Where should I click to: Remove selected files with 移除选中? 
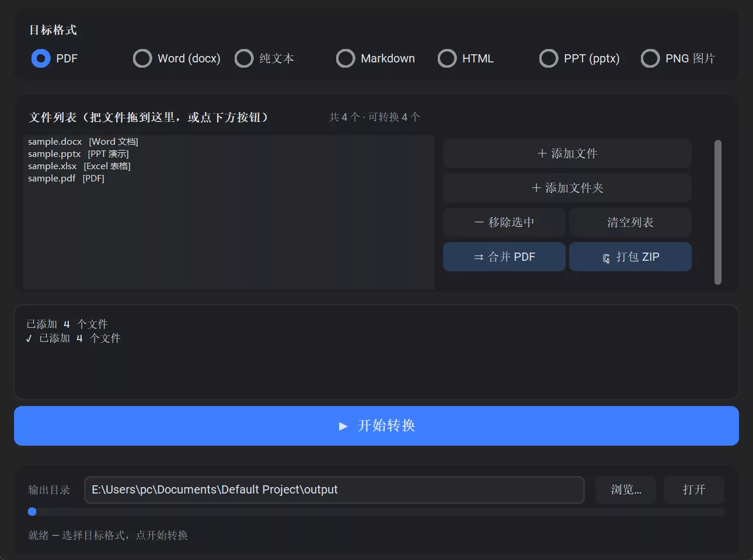click(x=504, y=222)
